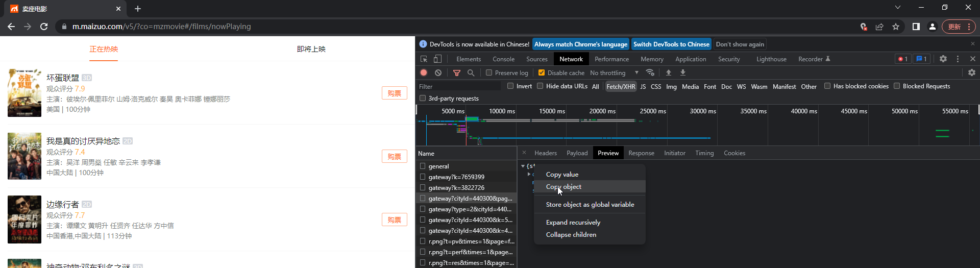Viewport: 980px width, 268px height.
Task: Open DevTools main settings gear
Action: point(943,59)
